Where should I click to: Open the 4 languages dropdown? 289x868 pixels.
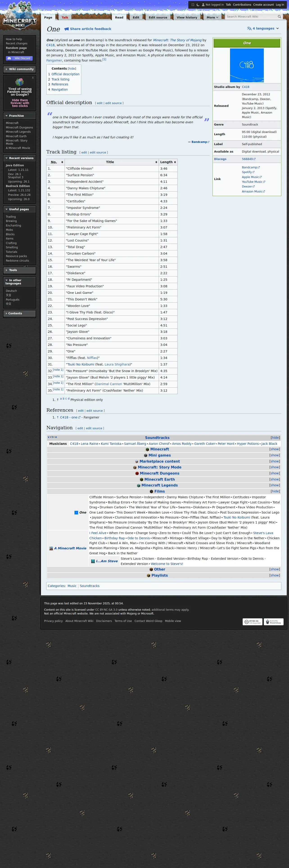pyautogui.click(x=263, y=29)
